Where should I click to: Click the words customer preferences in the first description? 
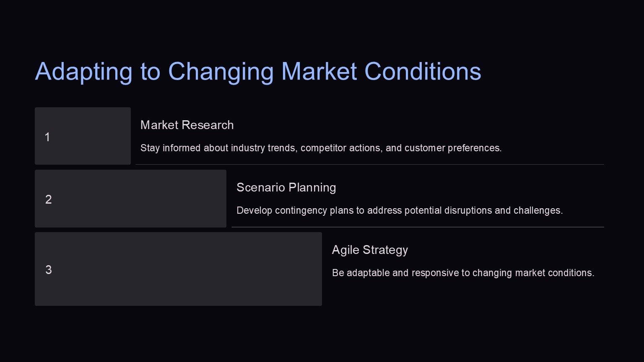point(453,148)
